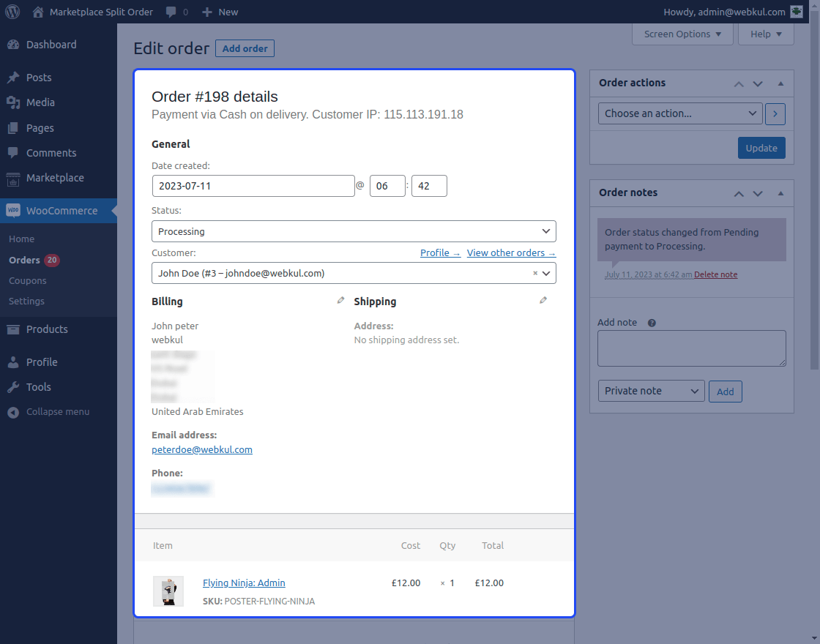Click the Products icon in sidebar
This screenshot has width=820, height=644.
pos(13,329)
